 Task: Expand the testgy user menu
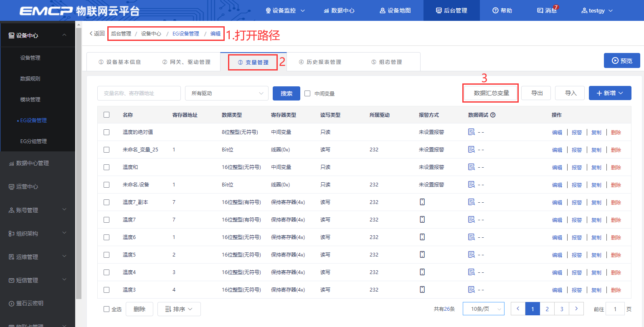click(597, 10)
